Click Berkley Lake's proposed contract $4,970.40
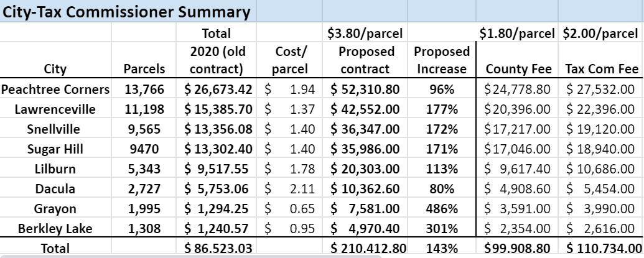This screenshot has height=258, width=644. (364, 228)
